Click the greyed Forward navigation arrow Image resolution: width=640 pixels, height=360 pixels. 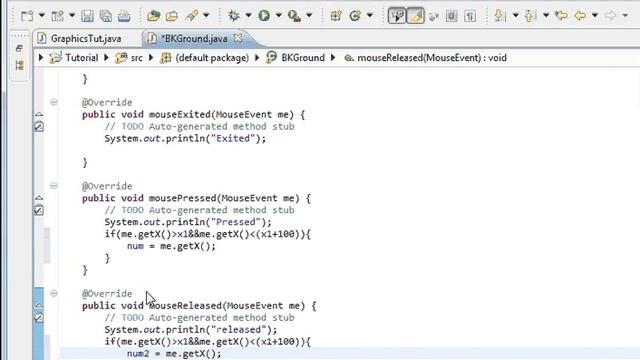tap(611, 16)
